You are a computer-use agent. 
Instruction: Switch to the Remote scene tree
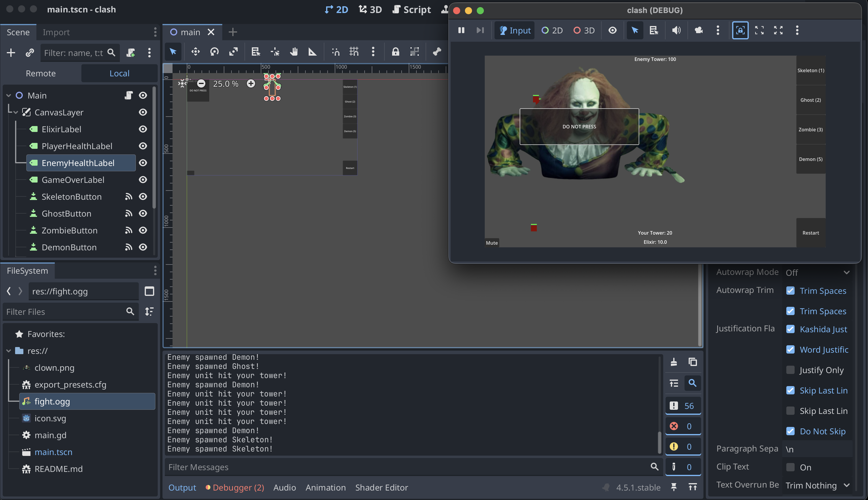pyautogui.click(x=41, y=73)
